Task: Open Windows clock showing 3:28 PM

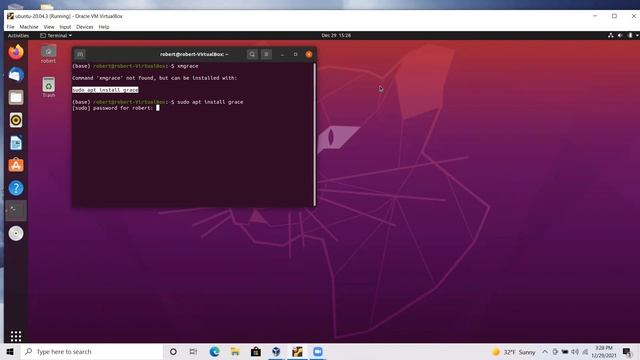Action: click(x=604, y=351)
